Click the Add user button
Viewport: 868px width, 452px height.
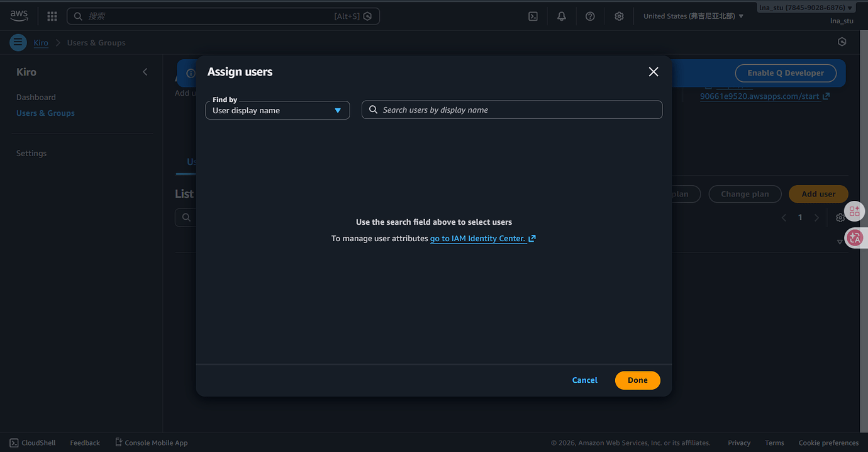[x=818, y=194]
